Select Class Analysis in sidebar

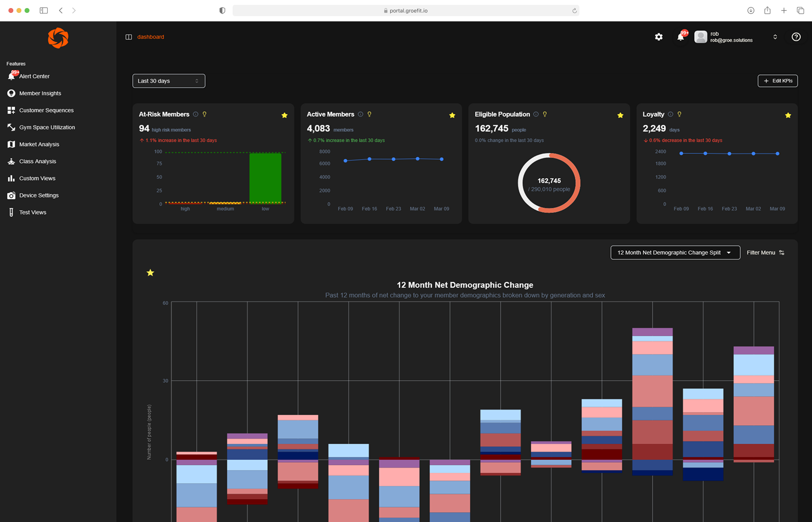tap(37, 161)
